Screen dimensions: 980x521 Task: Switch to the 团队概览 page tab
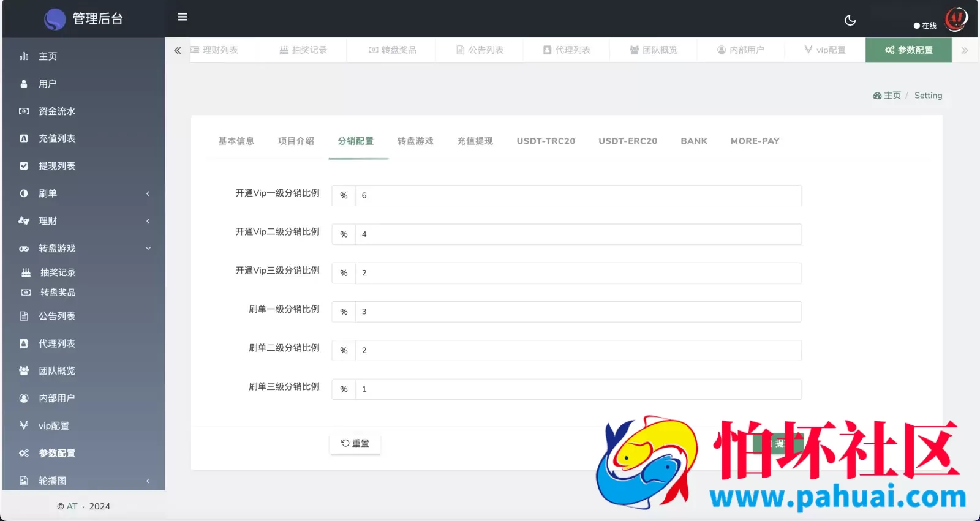[654, 50]
